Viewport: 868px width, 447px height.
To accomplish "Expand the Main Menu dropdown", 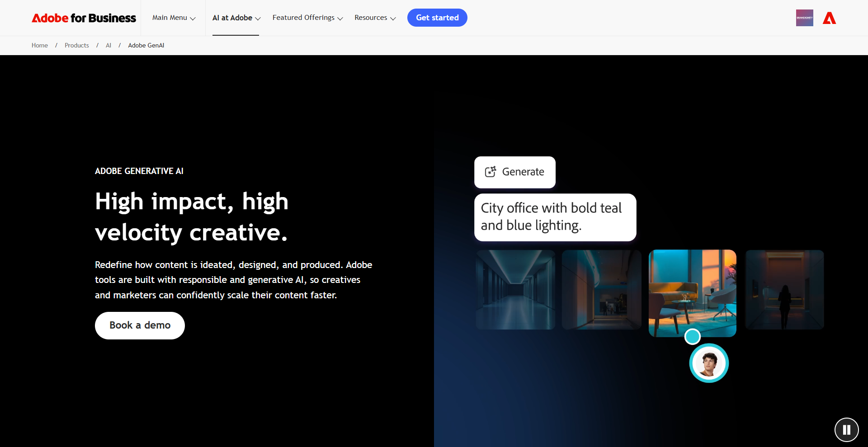I will tap(174, 18).
